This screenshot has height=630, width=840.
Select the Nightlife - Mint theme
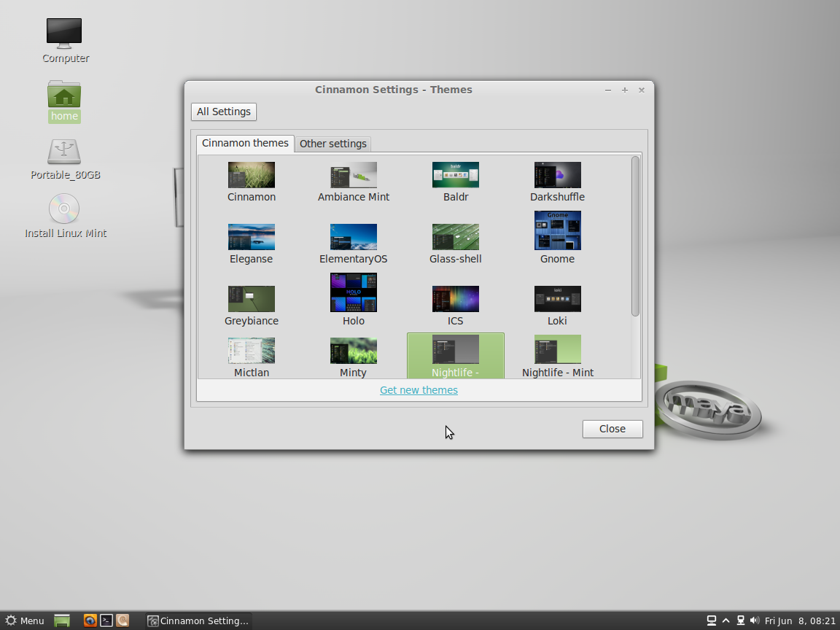pos(557,357)
